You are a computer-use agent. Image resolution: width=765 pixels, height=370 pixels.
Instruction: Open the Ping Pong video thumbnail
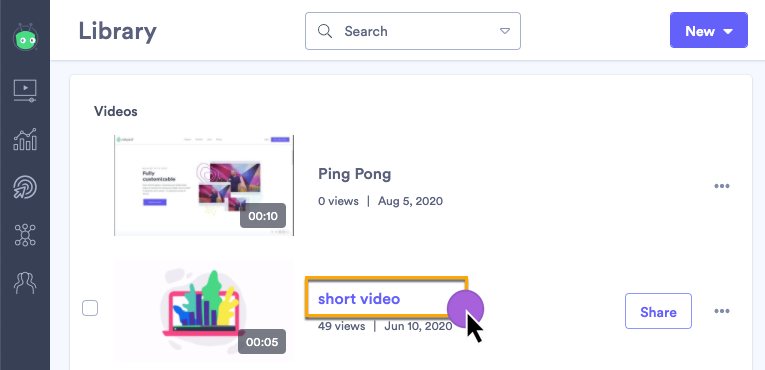tap(204, 185)
